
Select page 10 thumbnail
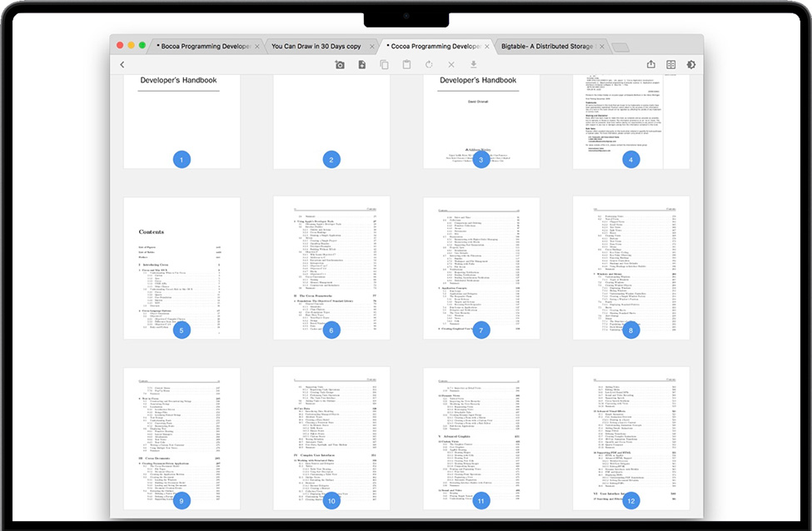pos(331,439)
